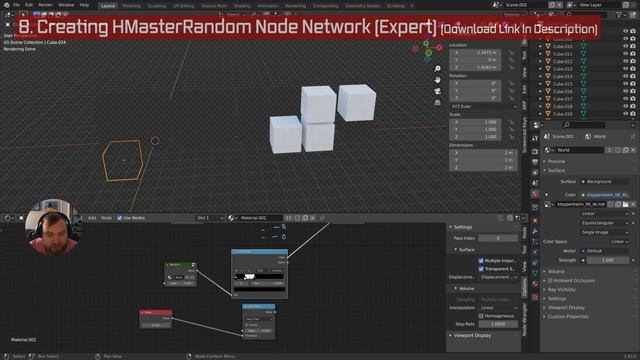Click the node editor type icon
The image size is (640, 360).
[x=7, y=218]
